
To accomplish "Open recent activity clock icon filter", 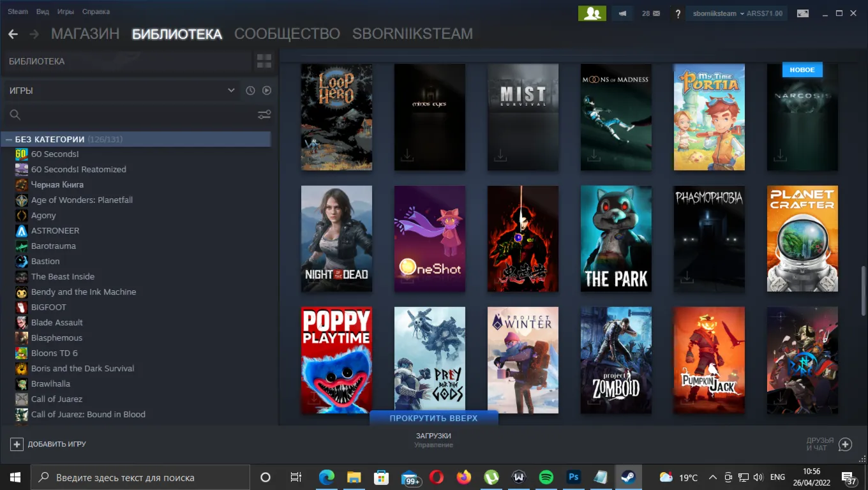I will 250,91.
